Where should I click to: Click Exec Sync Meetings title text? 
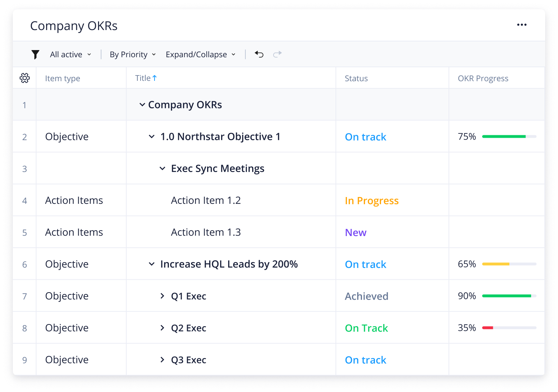pos(217,168)
